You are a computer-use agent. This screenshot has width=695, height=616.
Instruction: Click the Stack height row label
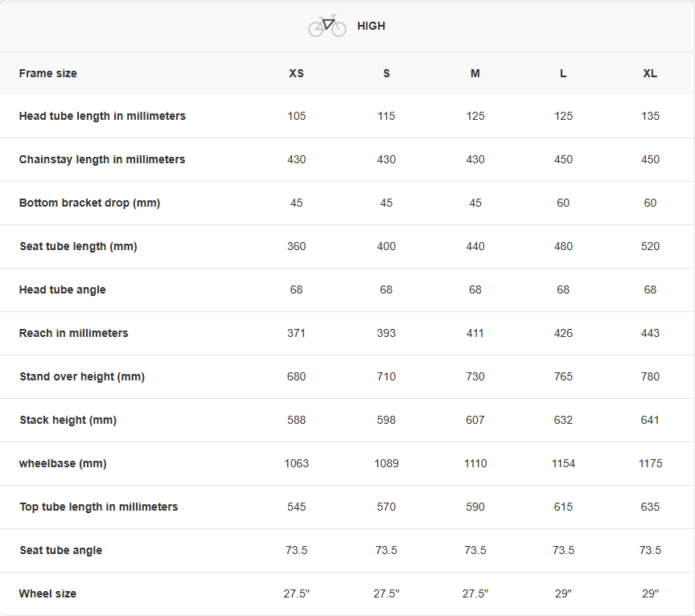point(68,420)
